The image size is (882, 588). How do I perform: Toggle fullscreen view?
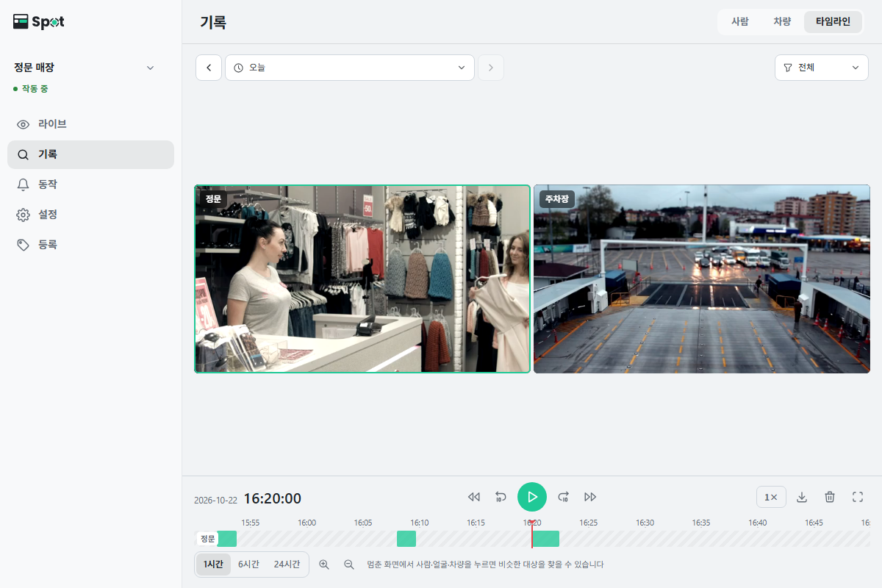858,497
